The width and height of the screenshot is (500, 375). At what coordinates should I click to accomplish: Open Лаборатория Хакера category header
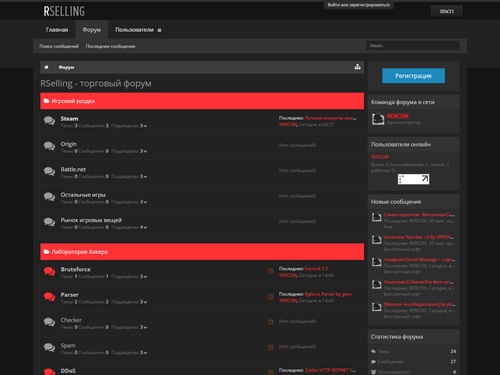click(x=79, y=252)
